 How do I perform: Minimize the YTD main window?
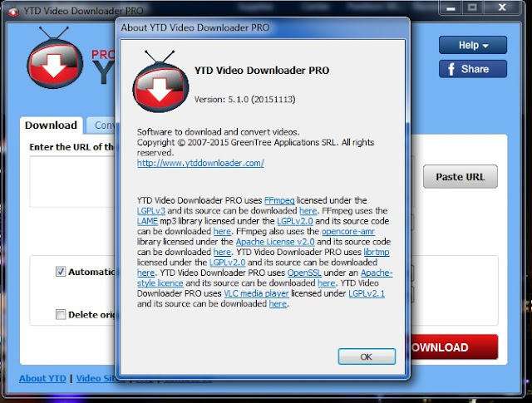click(x=451, y=8)
